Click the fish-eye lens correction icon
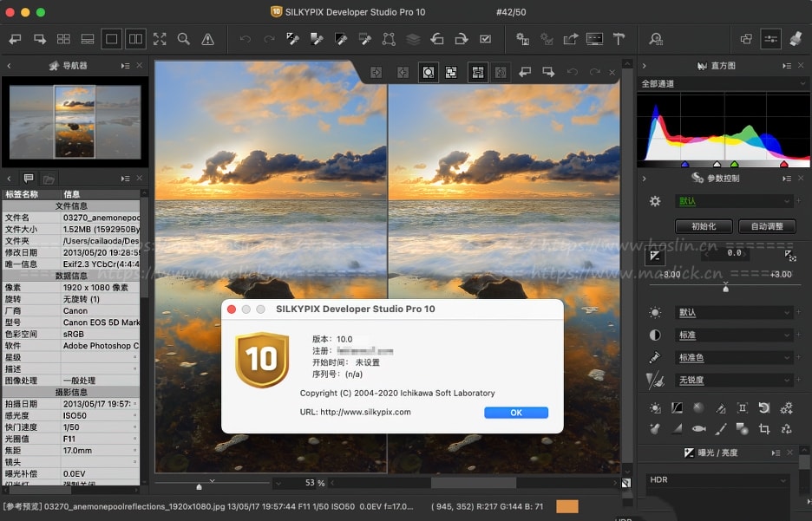This screenshot has width=812, height=521. (697, 428)
